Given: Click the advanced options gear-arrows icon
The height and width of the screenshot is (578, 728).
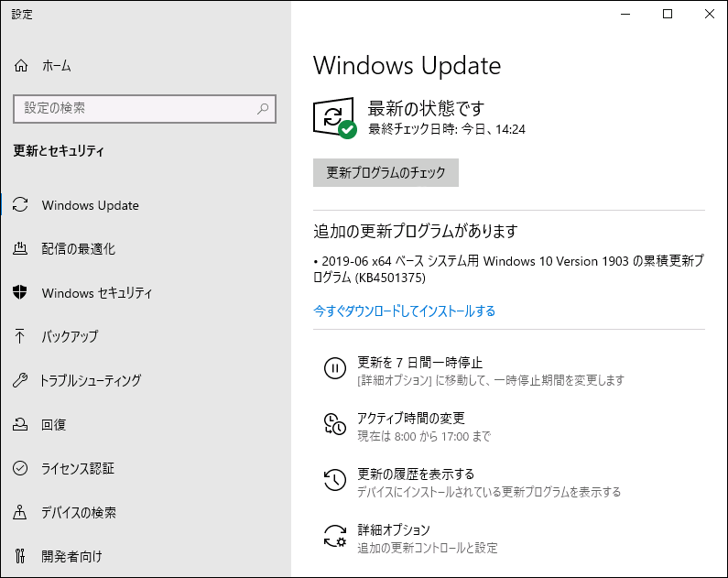Looking at the screenshot, I should 335,536.
